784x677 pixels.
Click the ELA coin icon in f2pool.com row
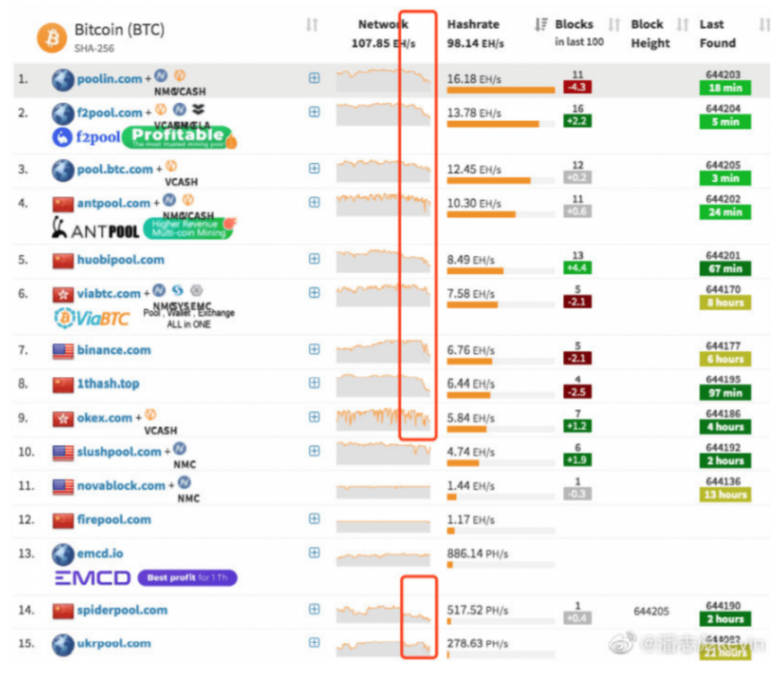pos(199,109)
